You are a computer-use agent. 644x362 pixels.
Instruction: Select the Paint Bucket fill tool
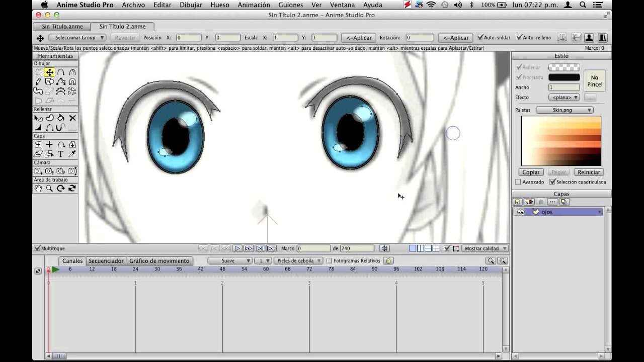[x=61, y=118]
